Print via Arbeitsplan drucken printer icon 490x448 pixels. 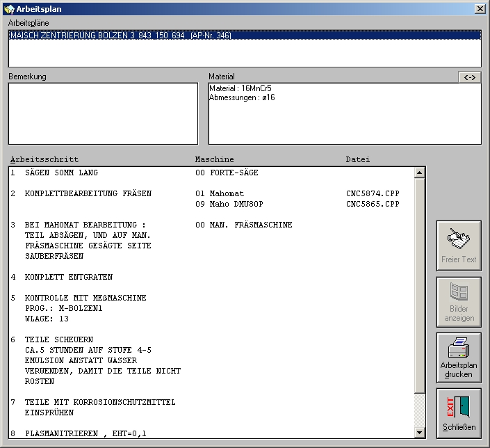click(x=459, y=356)
